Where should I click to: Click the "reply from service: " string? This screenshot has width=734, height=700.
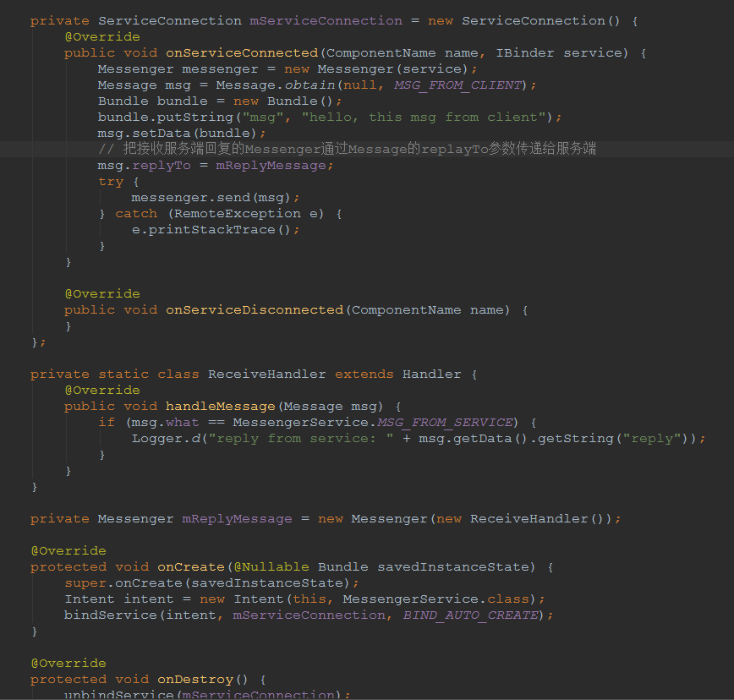pos(300,439)
